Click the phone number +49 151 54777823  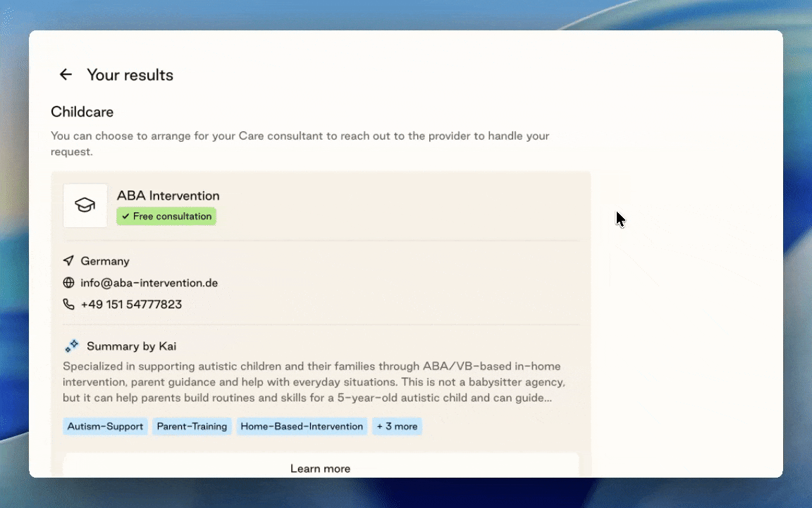pos(132,304)
